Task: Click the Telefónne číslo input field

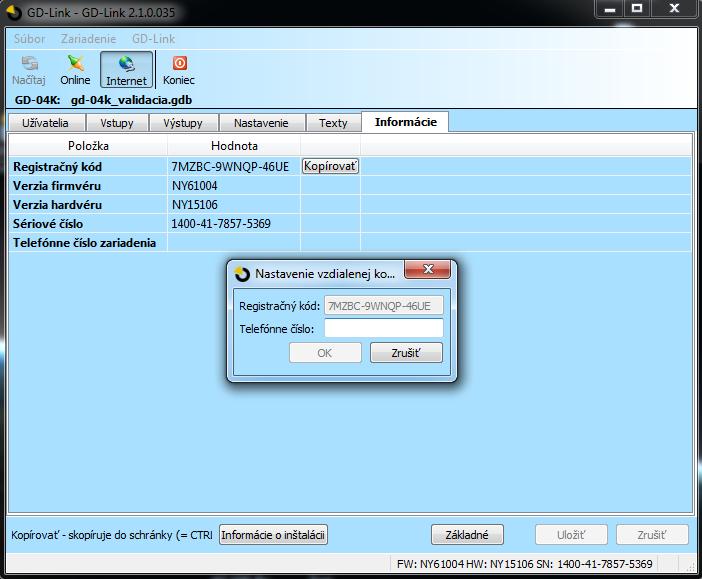Action: 384,328
